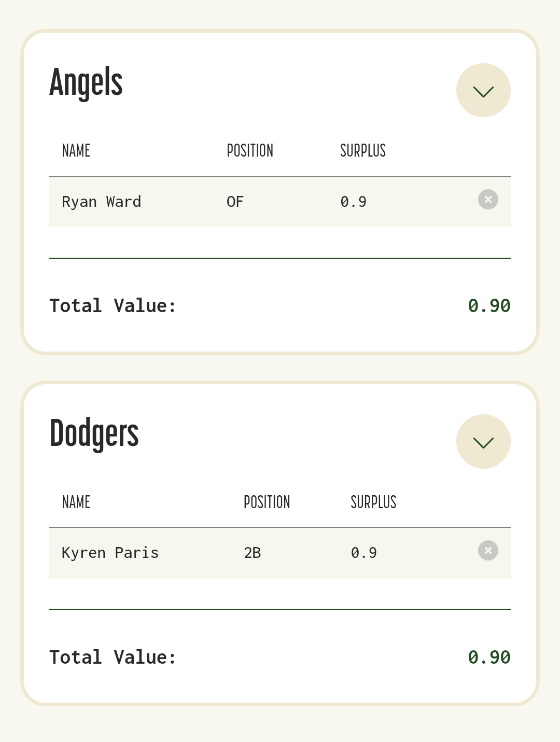
Task: Click the POSITION column header in Angels table
Action: (250, 151)
